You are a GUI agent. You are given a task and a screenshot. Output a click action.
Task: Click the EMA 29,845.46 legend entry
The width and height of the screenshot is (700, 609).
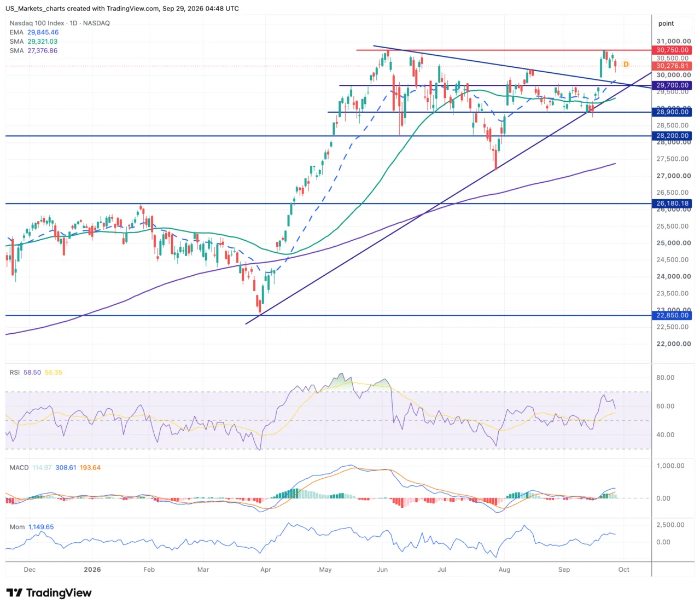coord(34,32)
